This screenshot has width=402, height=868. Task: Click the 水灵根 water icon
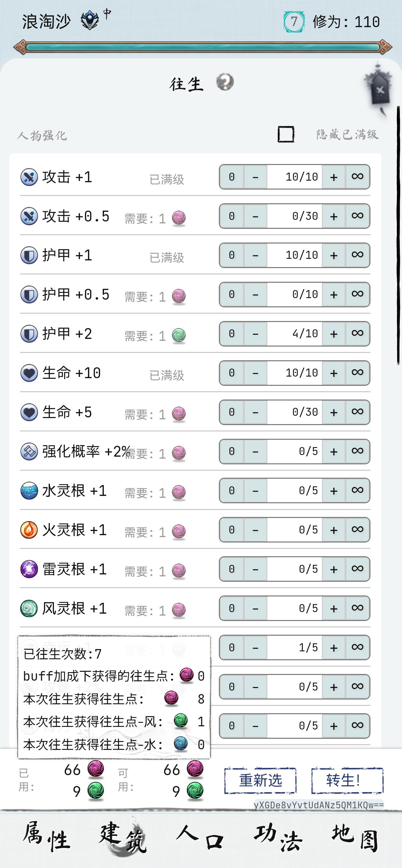29,491
